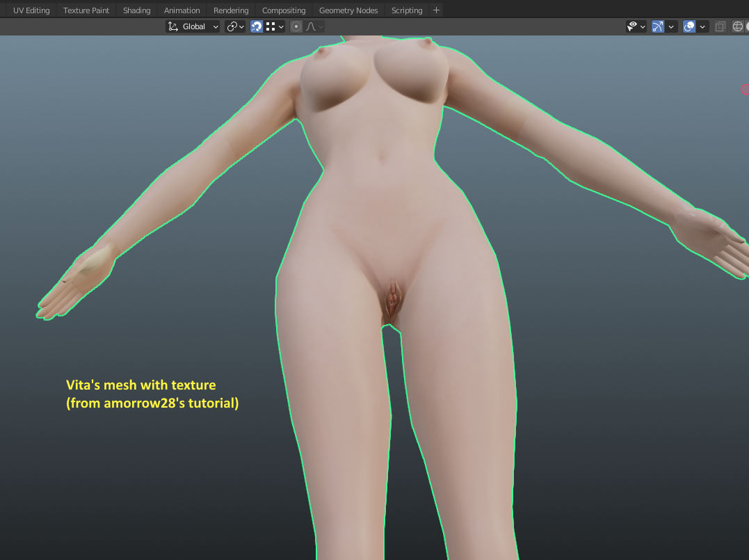Switch to wireframe viewport shading

738,26
